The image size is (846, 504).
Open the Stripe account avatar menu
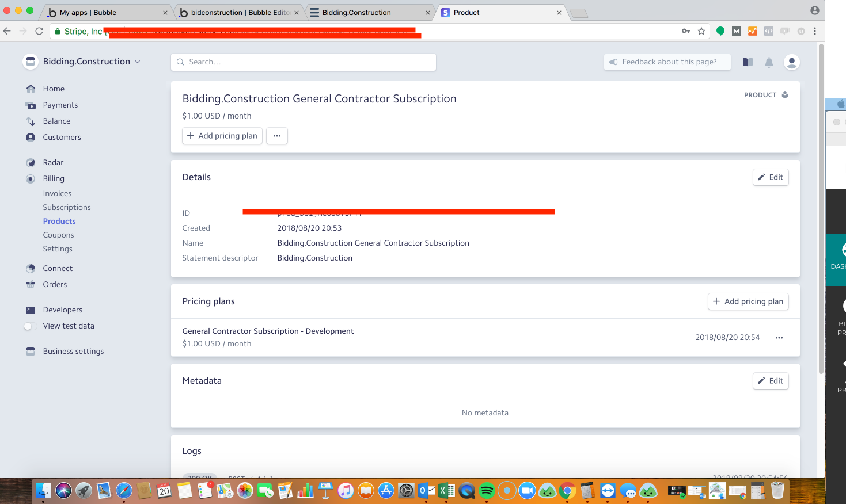[x=792, y=62]
